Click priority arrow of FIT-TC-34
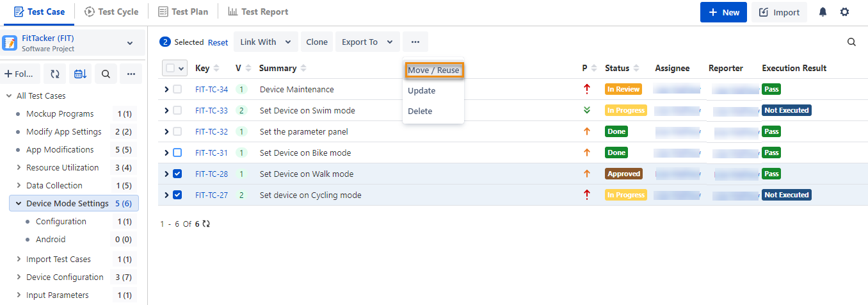Viewport: 868px width, 305px height. click(x=586, y=89)
